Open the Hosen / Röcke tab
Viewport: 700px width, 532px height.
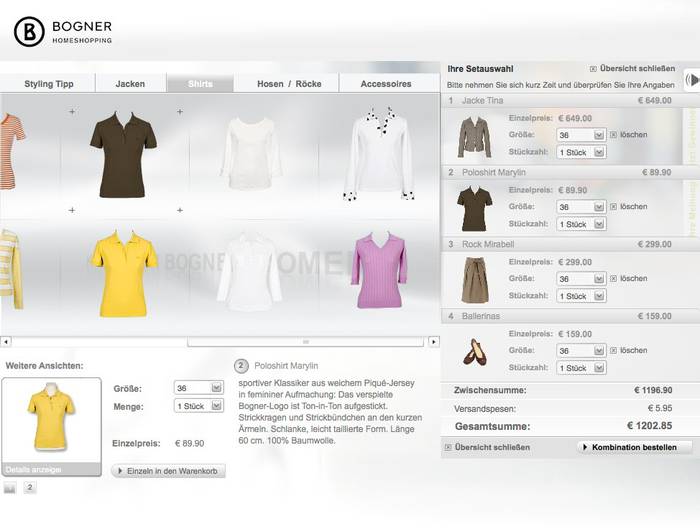coord(289,84)
